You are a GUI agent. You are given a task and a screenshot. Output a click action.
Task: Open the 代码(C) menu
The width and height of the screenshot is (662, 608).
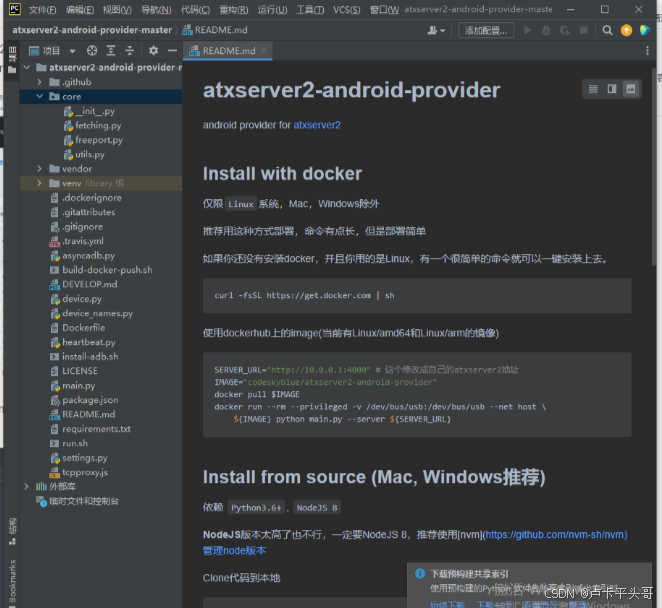tap(195, 10)
